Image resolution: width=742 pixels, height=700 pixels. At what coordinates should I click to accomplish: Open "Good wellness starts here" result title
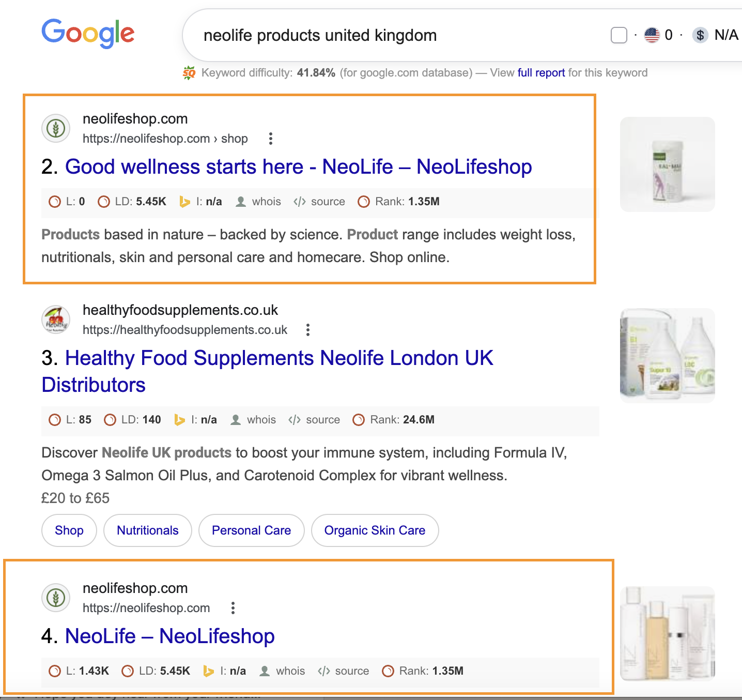click(x=298, y=167)
